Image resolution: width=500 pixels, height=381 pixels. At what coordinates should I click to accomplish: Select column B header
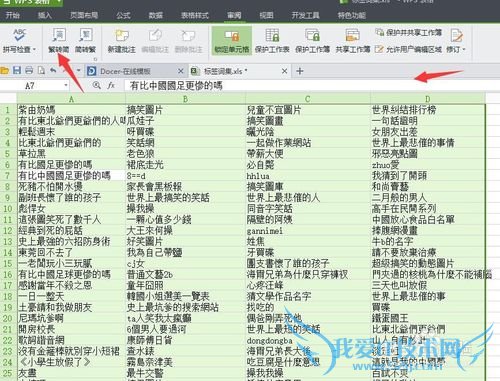coord(185,99)
